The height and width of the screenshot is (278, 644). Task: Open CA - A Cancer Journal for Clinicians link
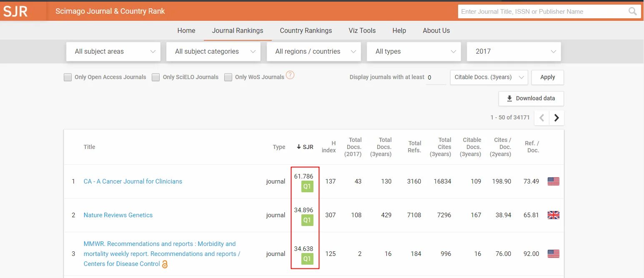(x=133, y=181)
